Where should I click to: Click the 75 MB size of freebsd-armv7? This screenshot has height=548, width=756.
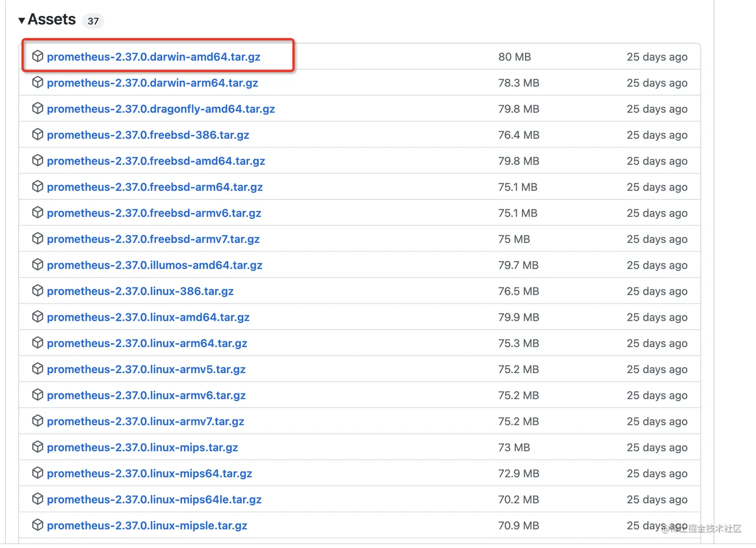(x=514, y=239)
